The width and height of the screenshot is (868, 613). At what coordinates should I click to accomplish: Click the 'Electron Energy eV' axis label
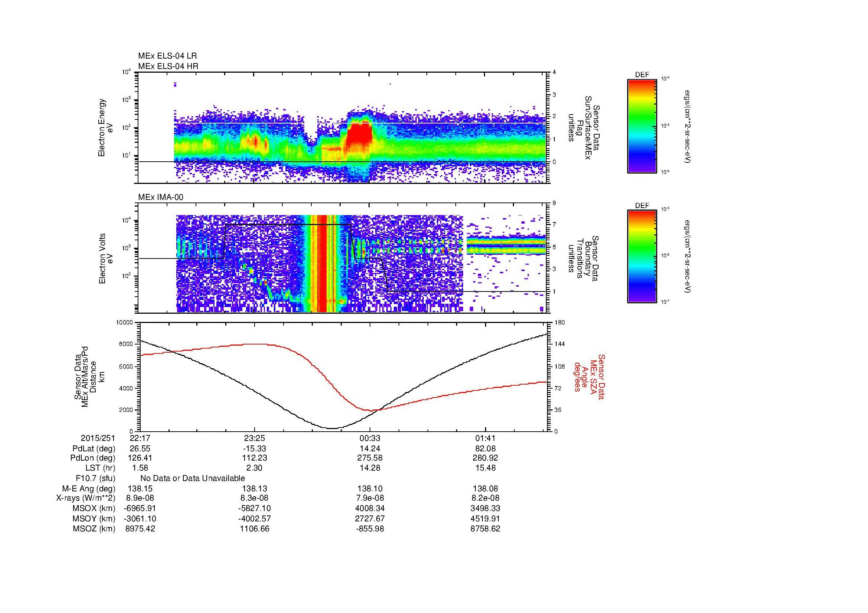point(105,128)
